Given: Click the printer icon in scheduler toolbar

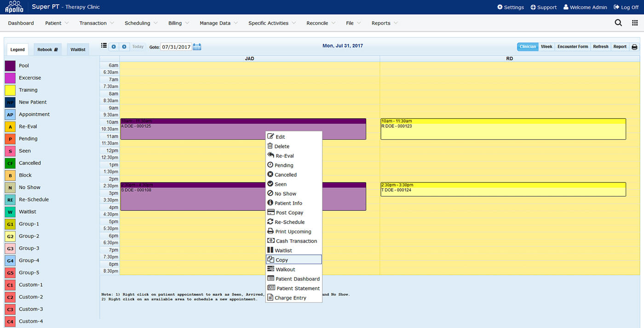Looking at the screenshot, I should coord(634,47).
